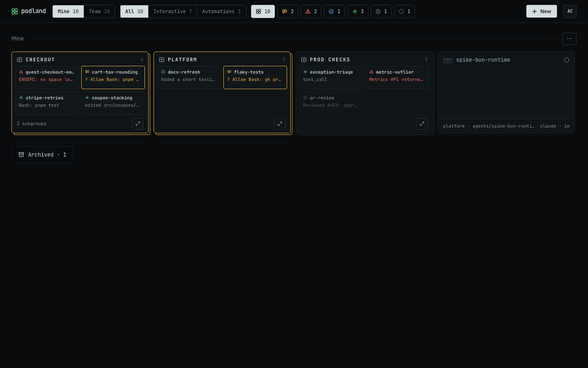Click the 'Added a short testi…' summary text
This screenshot has width=588, height=368.
(188, 80)
